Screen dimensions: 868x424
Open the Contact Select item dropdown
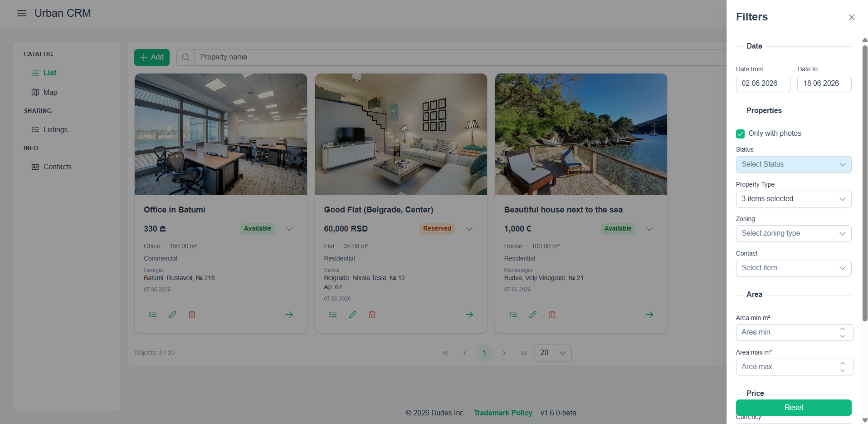(794, 268)
